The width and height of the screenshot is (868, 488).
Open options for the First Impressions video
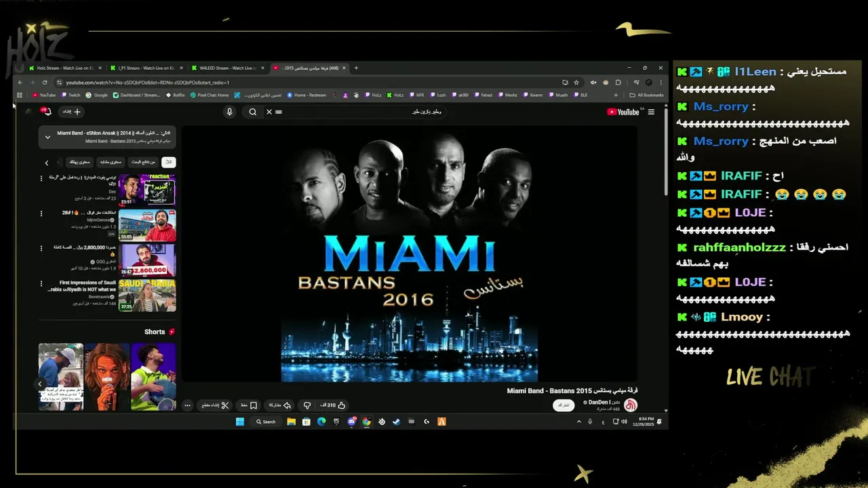click(42, 283)
